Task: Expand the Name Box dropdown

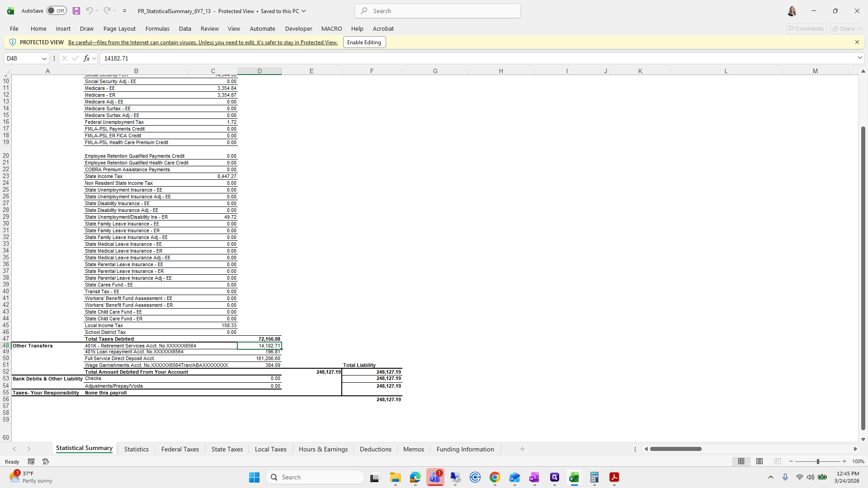Action: pyautogui.click(x=44, y=58)
